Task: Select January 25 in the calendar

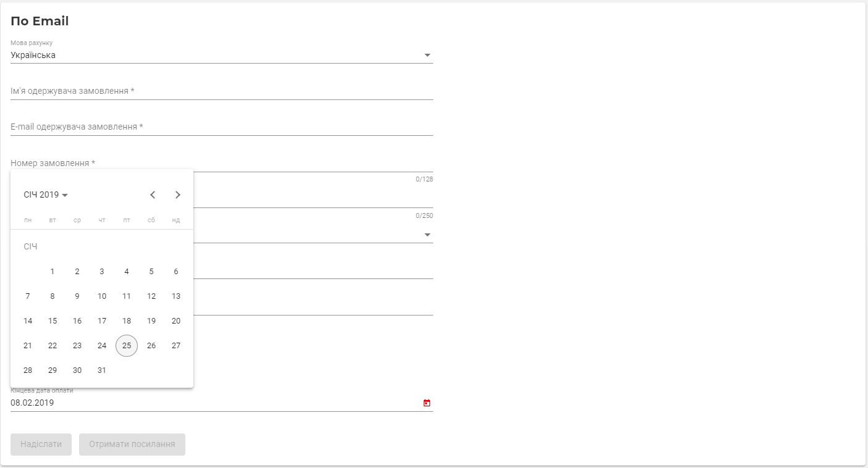Action: (127, 346)
